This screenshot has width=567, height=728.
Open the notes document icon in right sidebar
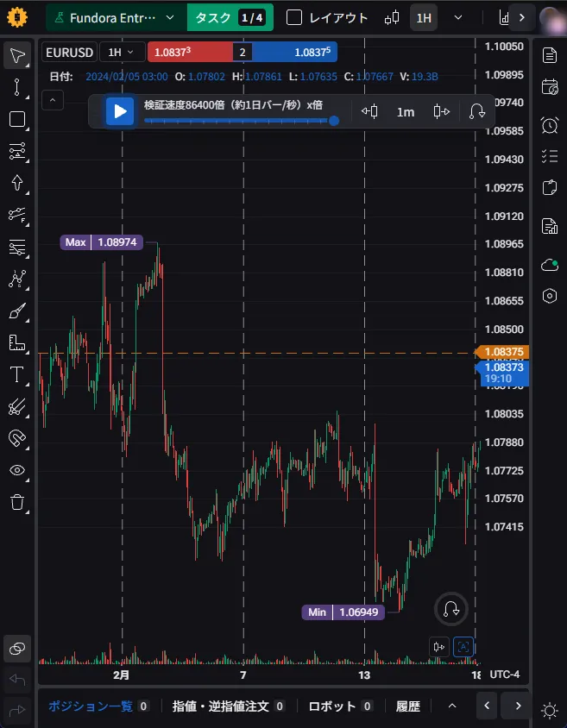coord(550,55)
